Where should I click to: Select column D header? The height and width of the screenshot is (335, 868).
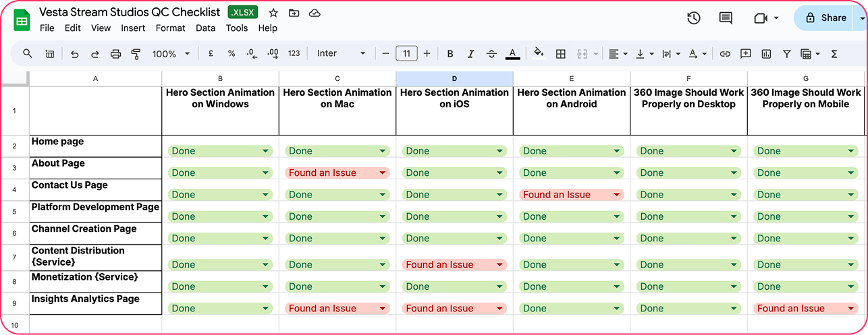tap(454, 79)
